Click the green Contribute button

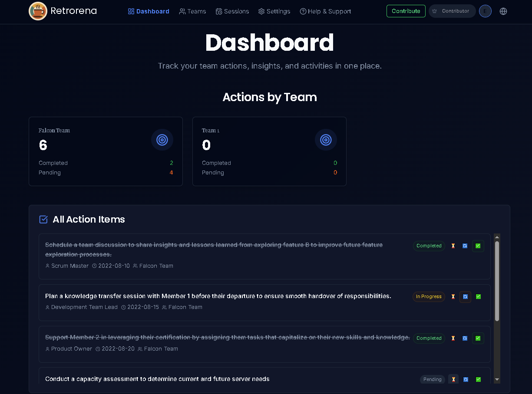(x=406, y=11)
